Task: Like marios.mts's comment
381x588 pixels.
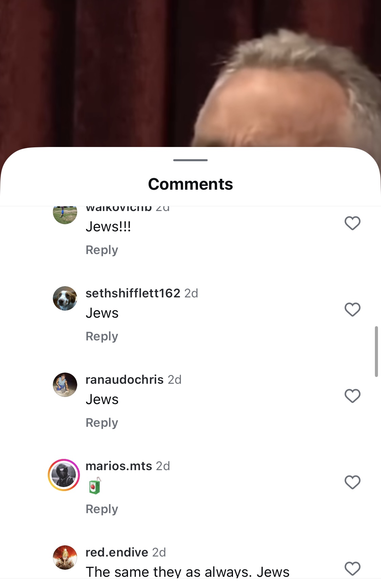Action: point(352,482)
